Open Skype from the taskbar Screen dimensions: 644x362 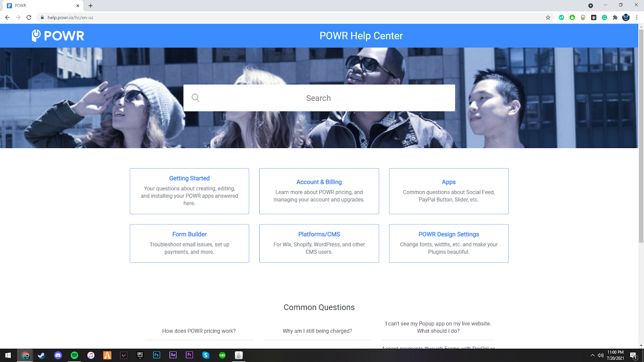206,355
